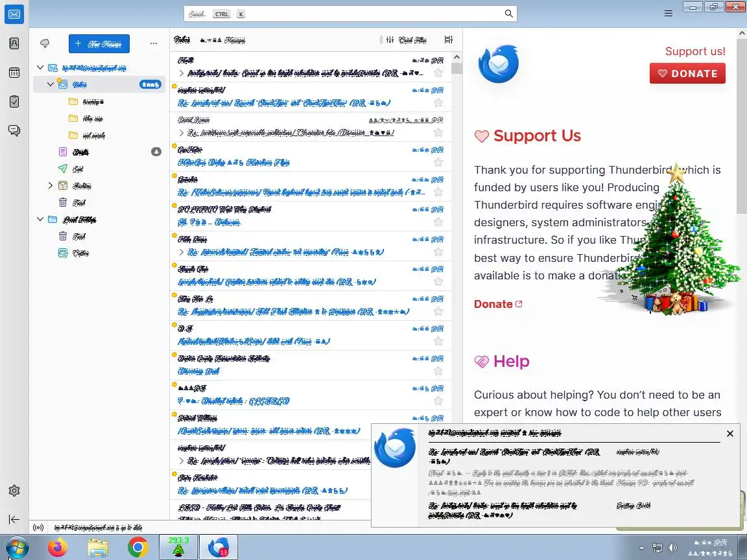Open Settings gear in spaces toolbar
747x560 pixels.
point(14,491)
